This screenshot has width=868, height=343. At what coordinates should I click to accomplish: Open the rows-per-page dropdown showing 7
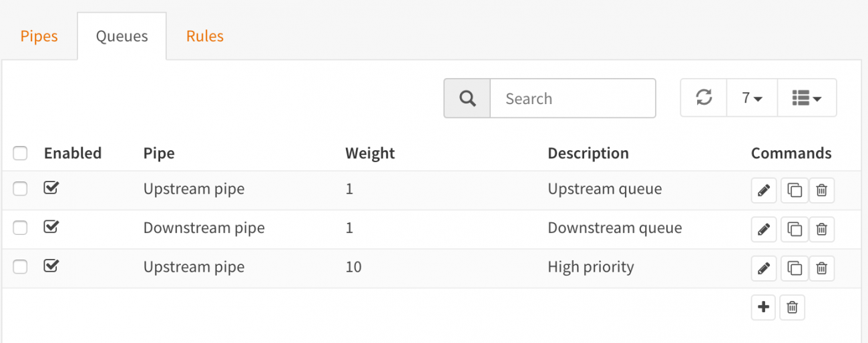click(752, 98)
